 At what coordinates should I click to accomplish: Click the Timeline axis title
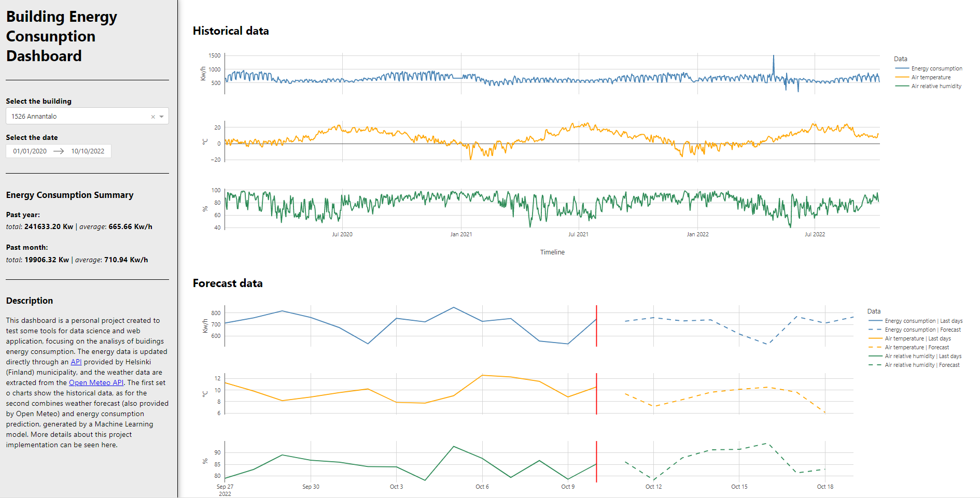552,252
